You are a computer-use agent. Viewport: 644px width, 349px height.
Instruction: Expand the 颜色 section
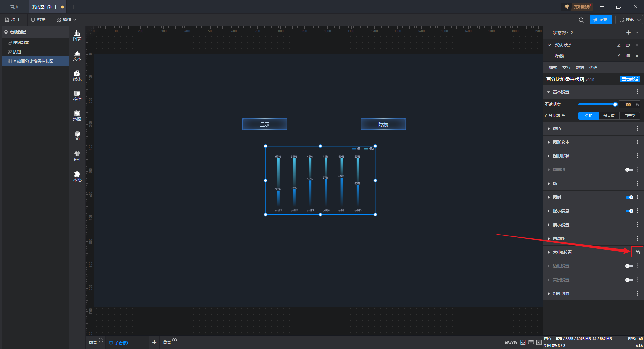click(x=557, y=129)
